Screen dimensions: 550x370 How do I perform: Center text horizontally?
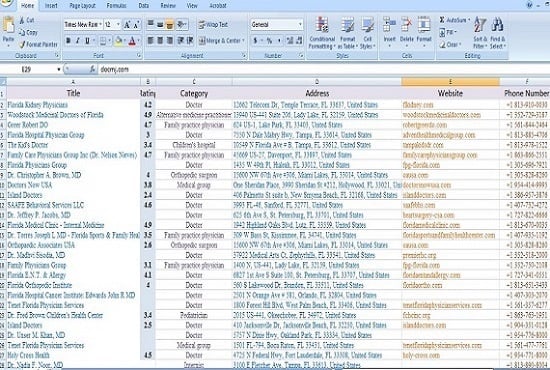160,41
